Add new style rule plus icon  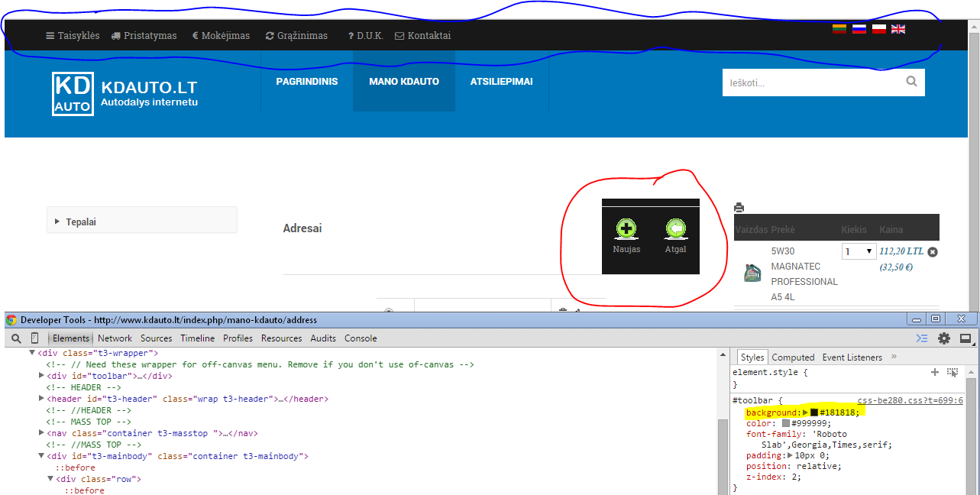click(934, 372)
